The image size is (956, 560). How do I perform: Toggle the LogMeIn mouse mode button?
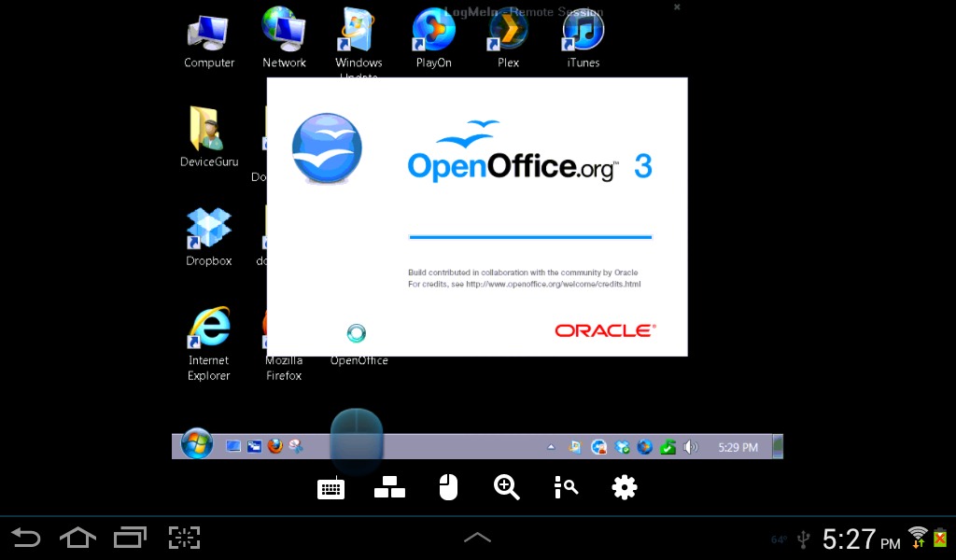coord(448,487)
